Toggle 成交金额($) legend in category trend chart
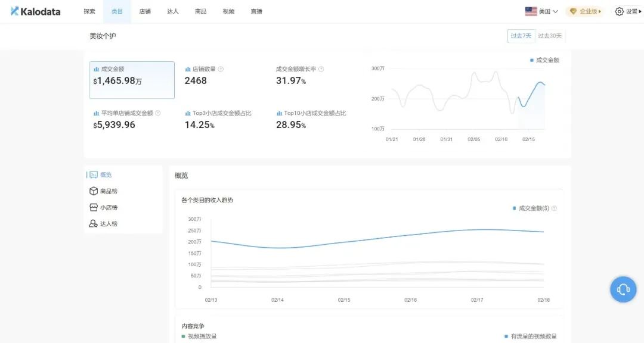The height and width of the screenshot is (343, 644). click(x=533, y=208)
